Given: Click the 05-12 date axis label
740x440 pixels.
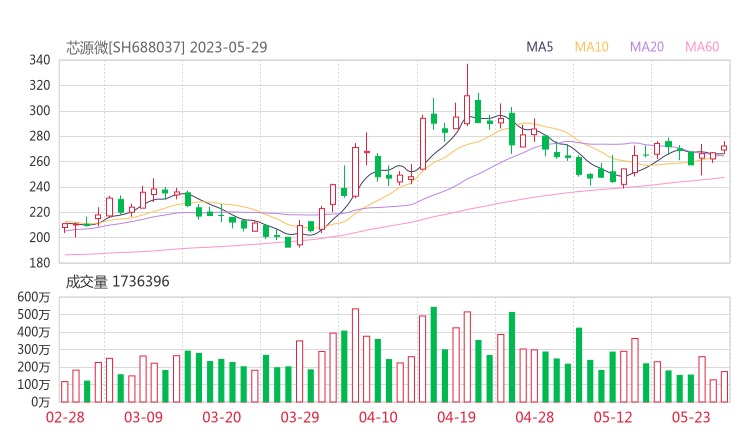Looking at the screenshot, I should click(x=613, y=417).
